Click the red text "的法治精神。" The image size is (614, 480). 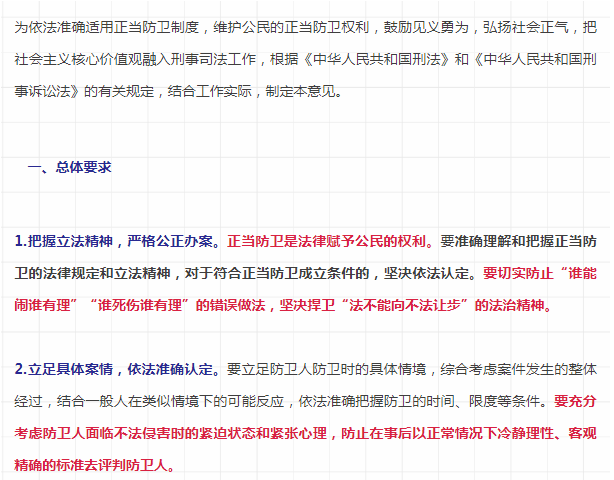pos(513,305)
